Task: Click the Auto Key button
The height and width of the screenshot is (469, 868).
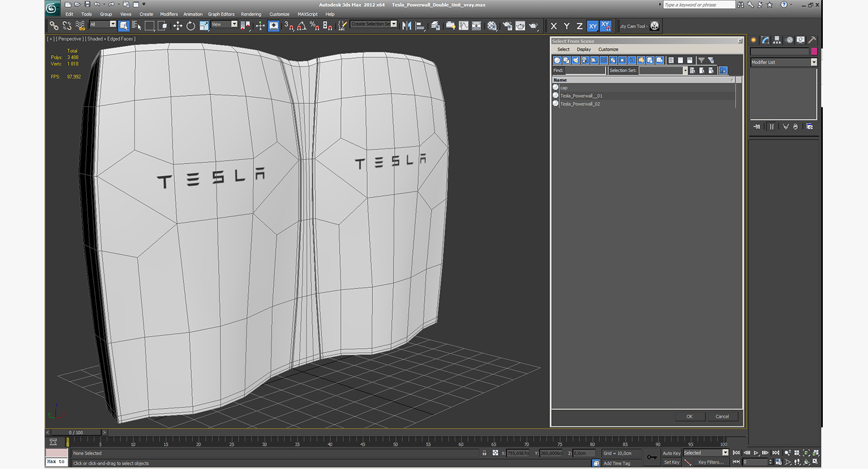Action: coord(672,453)
